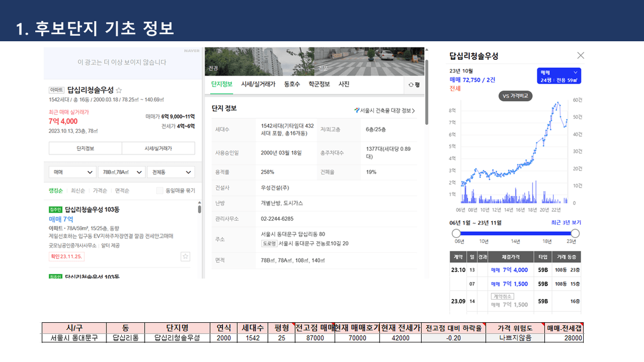Click the recent price 7억 4,000 in red
644x362 pixels.
coord(63,121)
